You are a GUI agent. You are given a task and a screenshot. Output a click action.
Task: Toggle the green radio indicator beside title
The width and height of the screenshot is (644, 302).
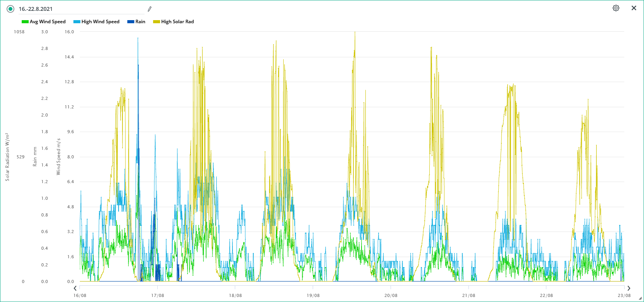[10, 9]
